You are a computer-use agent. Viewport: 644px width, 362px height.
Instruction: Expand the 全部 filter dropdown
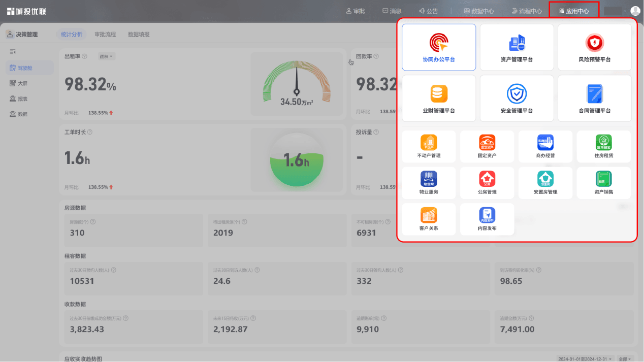click(625, 358)
